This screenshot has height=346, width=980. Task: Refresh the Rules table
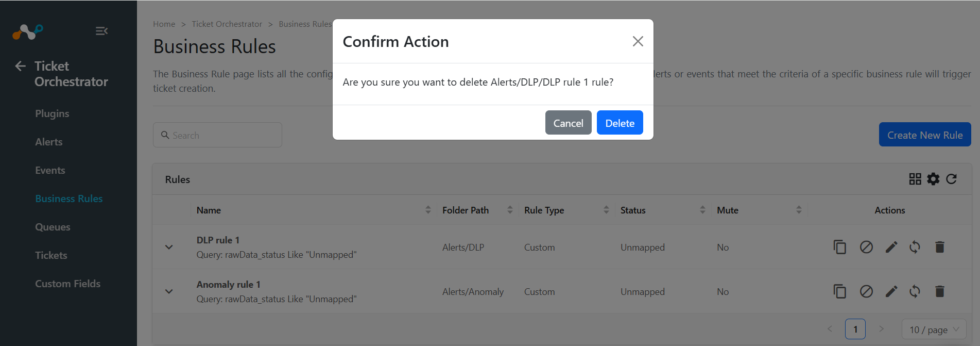pos(951,179)
